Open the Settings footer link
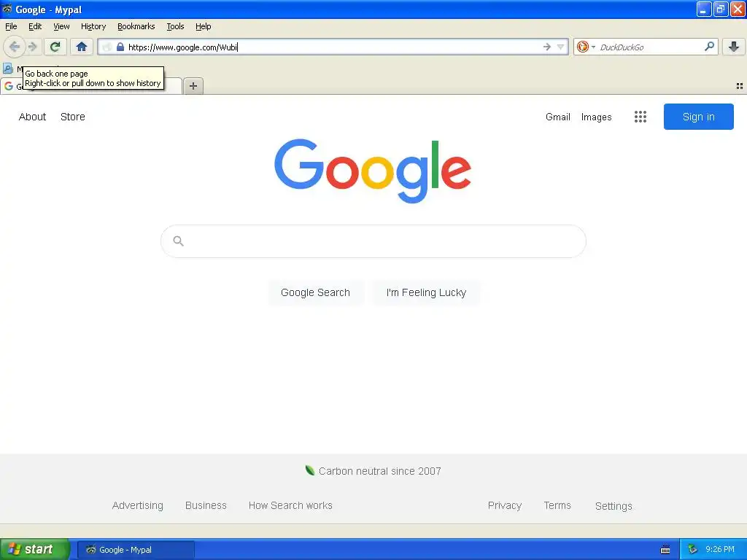This screenshot has height=560, width=747. (x=614, y=506)
